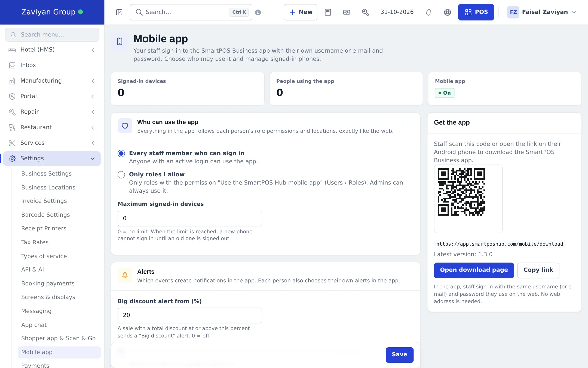This screenshot has height=368, width=588.
Task: Select Every staff member who can sign in
Action: click(x=121, y=153)
